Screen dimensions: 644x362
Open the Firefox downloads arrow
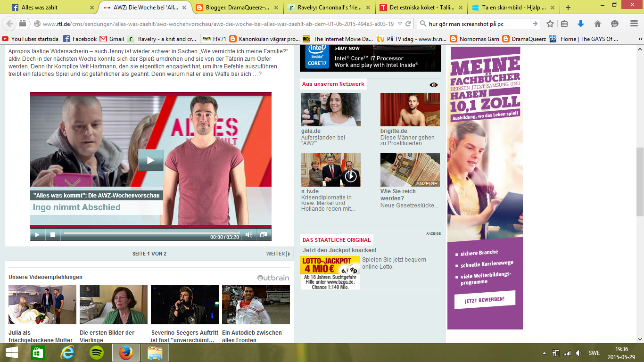[581, 24]
